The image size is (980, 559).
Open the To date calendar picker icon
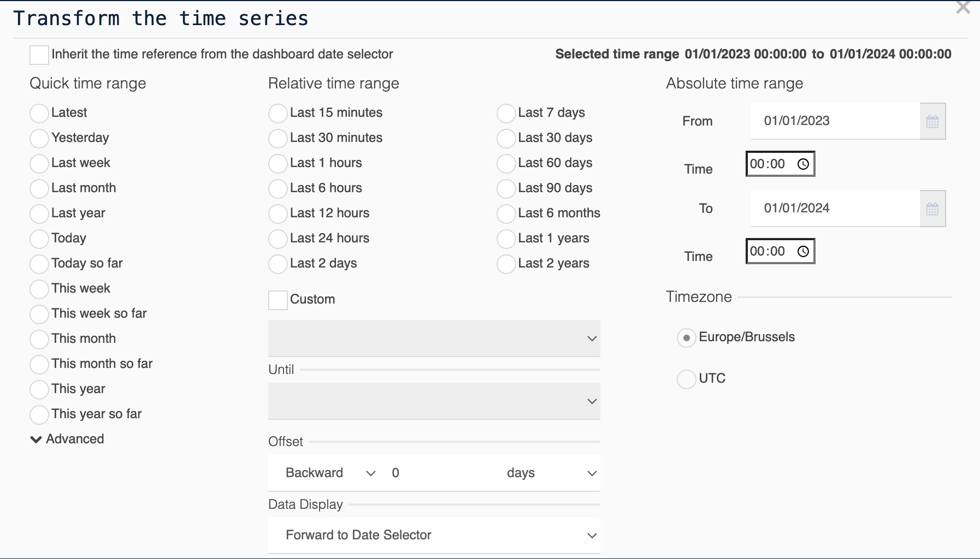click(x=932, y=209)
